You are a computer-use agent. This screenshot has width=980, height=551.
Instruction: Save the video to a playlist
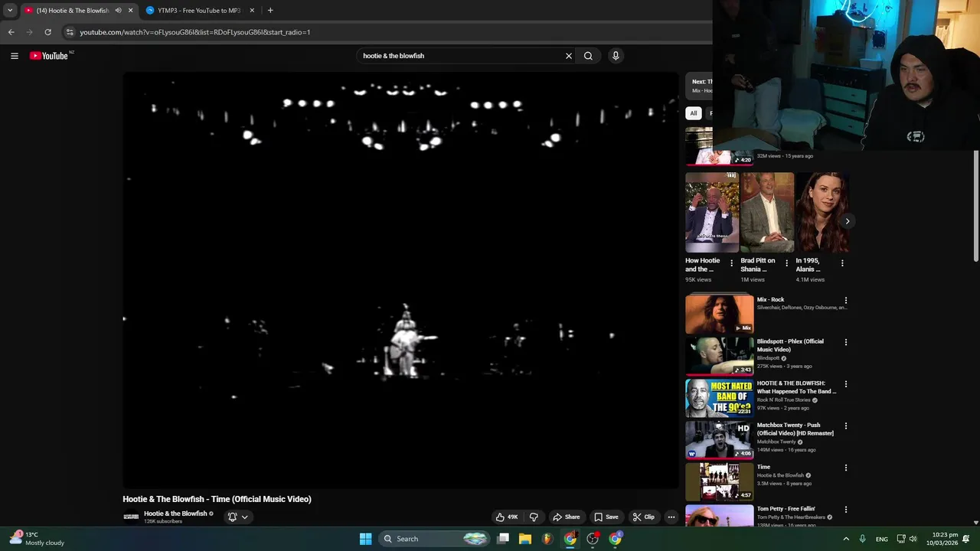pyautogui.click(x=606, y=517)
